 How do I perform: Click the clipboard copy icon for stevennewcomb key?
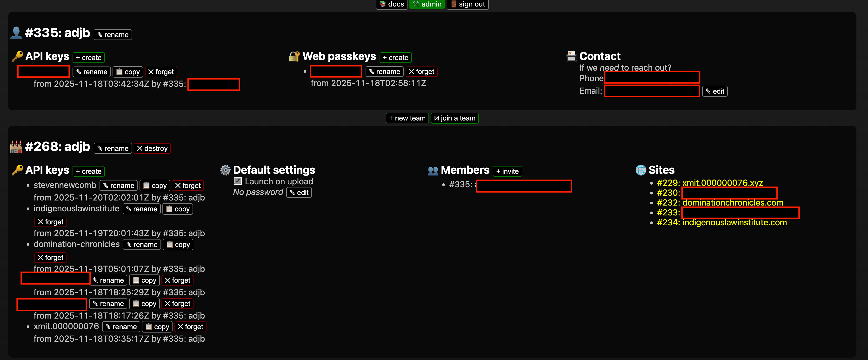coord(147,185)
